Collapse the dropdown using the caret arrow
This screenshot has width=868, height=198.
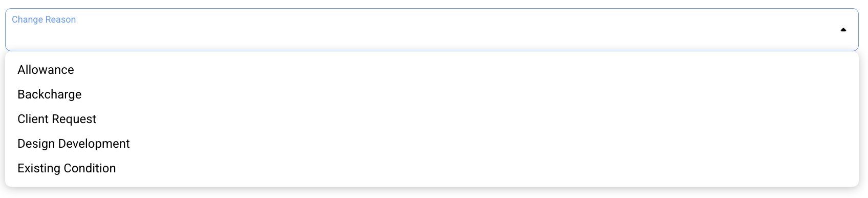tap(843, 30)
